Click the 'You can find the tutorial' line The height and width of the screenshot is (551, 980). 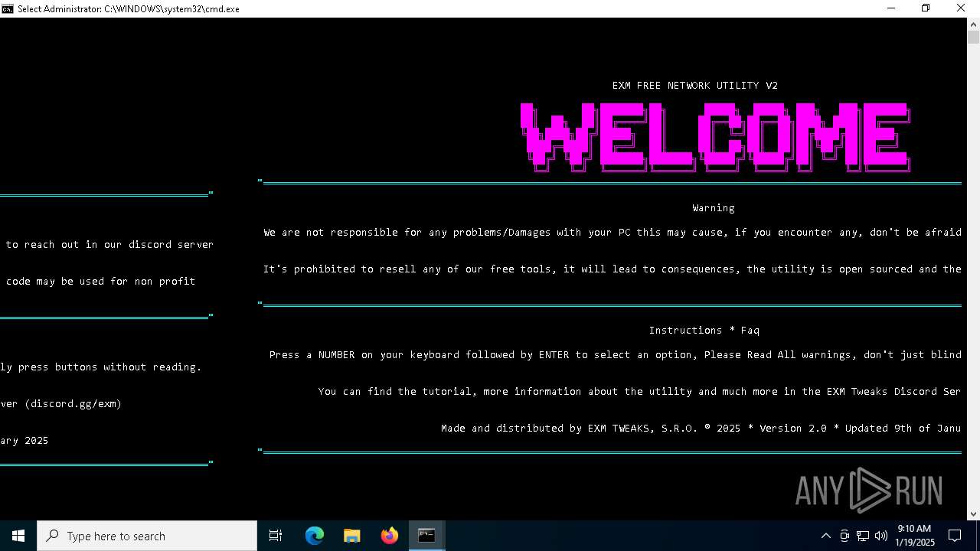click(639, 392)
